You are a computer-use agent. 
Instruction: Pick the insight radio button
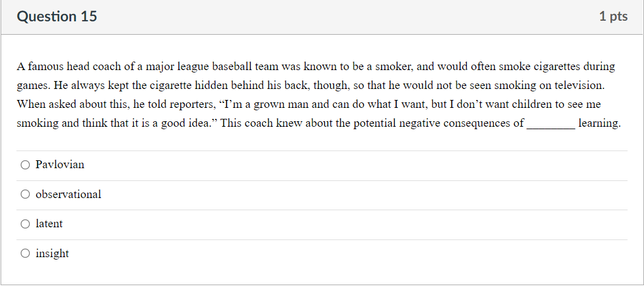(26, 253)
